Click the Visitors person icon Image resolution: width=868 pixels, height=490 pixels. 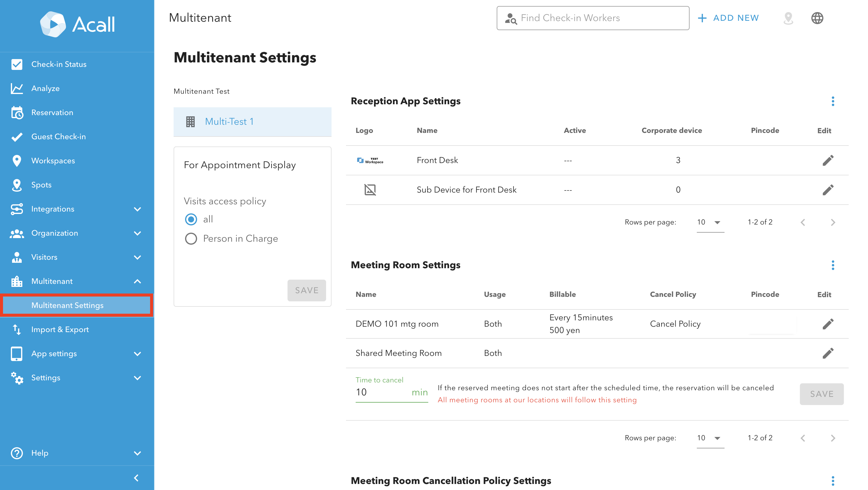point(17,257)
